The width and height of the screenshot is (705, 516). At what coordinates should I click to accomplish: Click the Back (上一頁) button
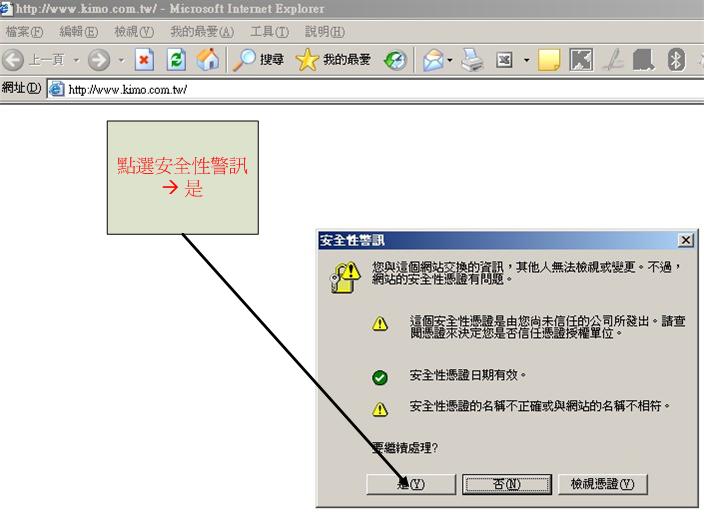(x=34, y=60)
